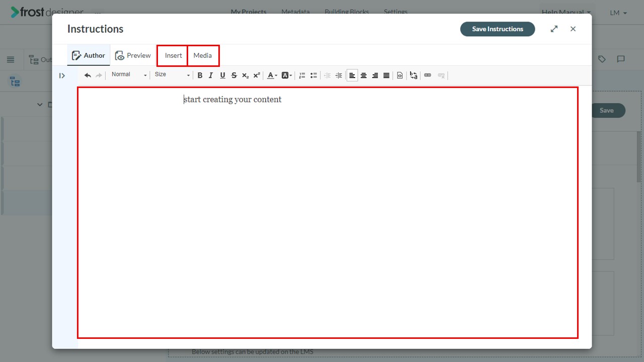Toggle underline formatting
The height and width of the screenshot is (362, 644).
click(x=222, y=75)
